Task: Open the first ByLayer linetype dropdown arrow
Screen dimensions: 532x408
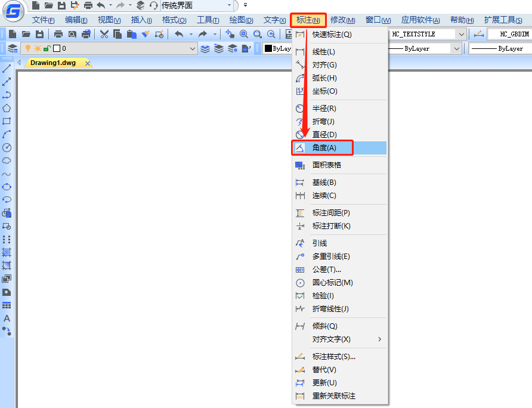Action: (x=457, y=48)
